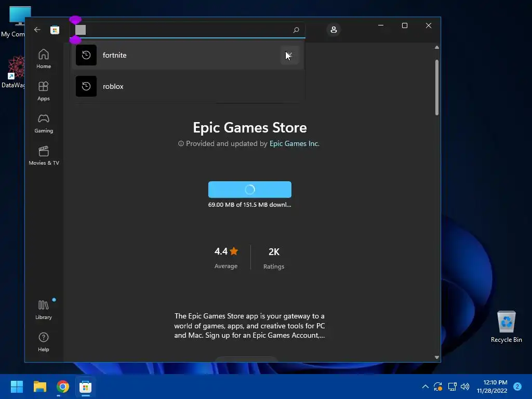Select the Recycle Bin desktop icon
Screen dimensions: 532x399
click(x=506, y=327)
